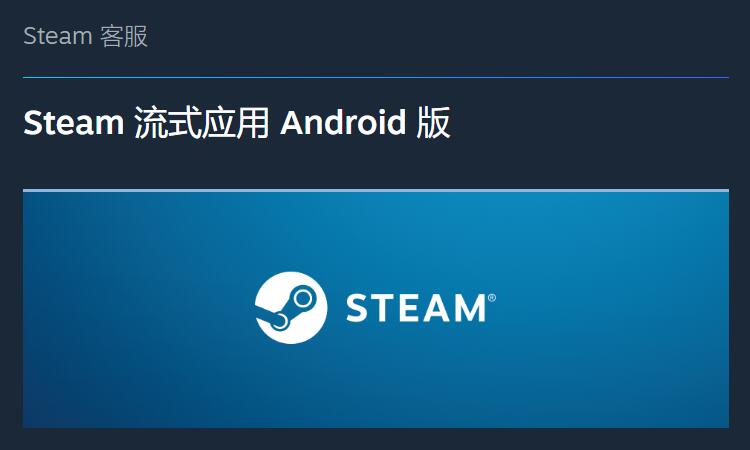
Task: Click the thin blue divider line under breadcrumb
Action: (376, 77)
